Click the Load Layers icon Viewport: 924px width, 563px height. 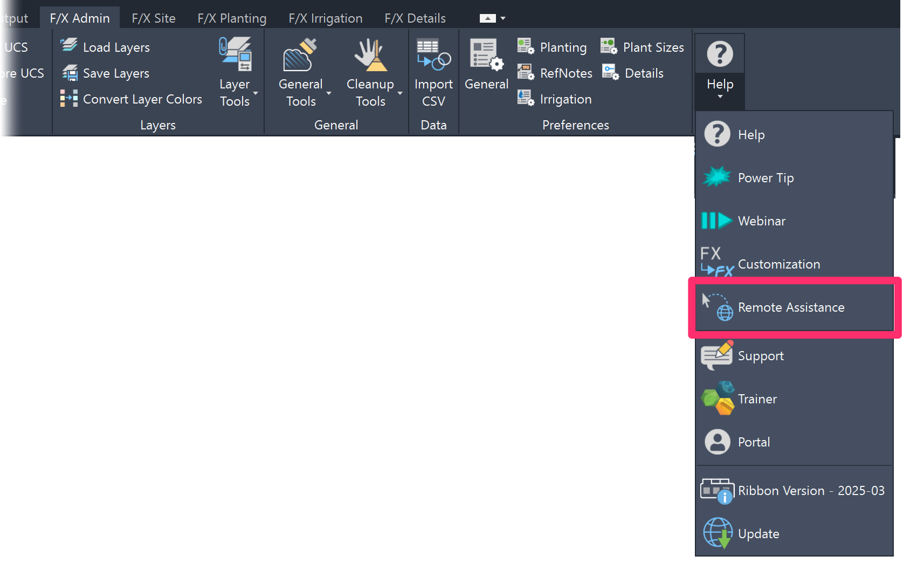(x=69, y=46)
